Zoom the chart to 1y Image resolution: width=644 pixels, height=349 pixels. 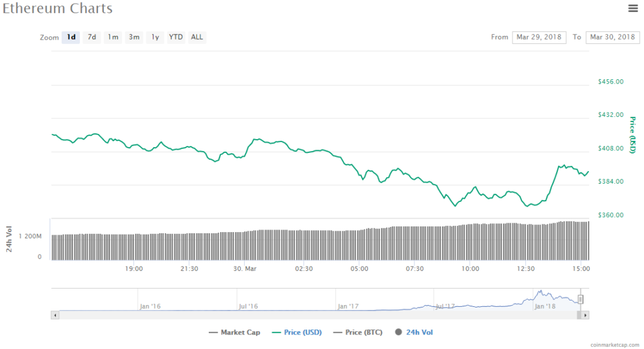(x=155, y=37)
